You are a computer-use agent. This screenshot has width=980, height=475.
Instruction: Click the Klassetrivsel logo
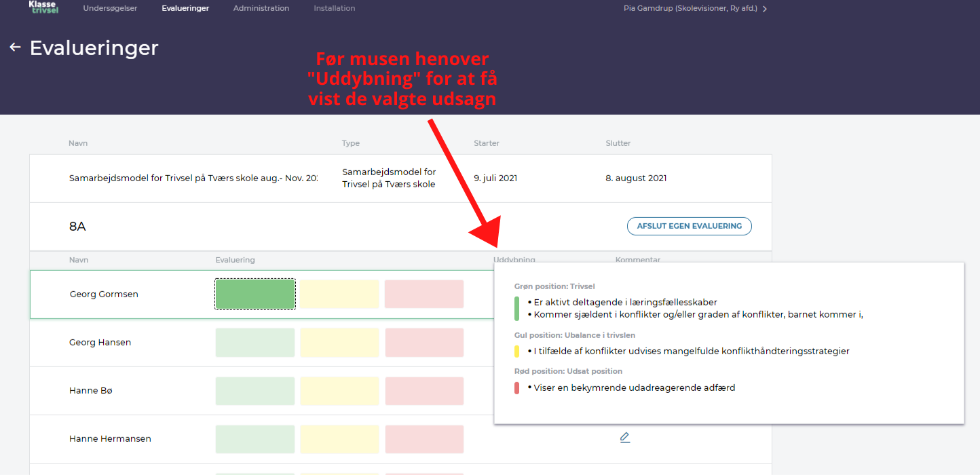click(x=44, y=7)
